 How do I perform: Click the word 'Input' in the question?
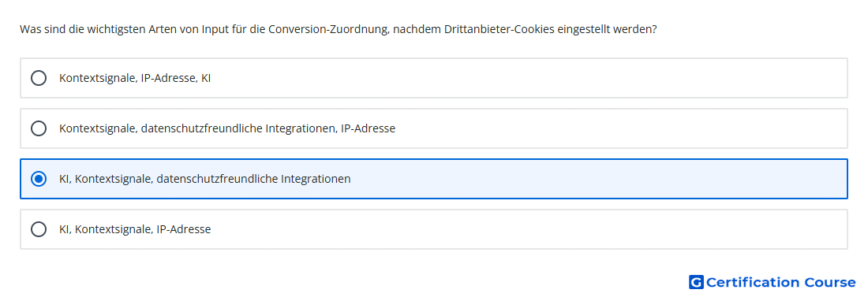(x=215, y=29)
